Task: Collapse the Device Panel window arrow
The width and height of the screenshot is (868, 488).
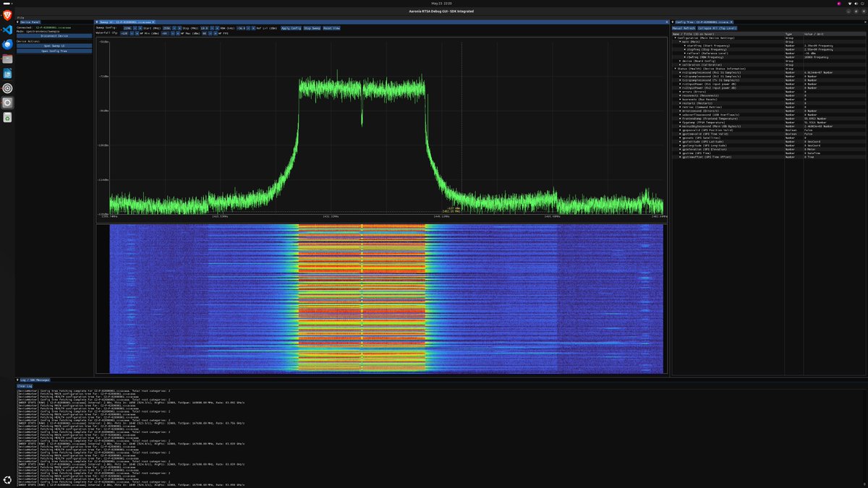Action: [17, 22]
